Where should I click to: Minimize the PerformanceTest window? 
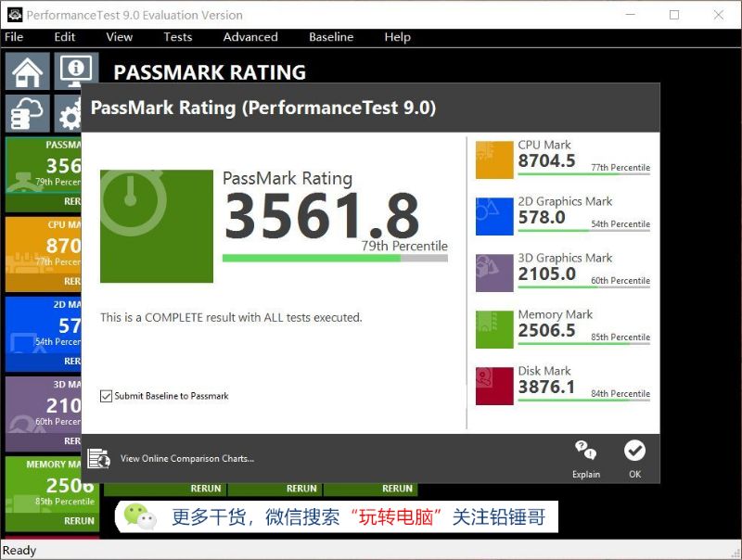point(631,15)
